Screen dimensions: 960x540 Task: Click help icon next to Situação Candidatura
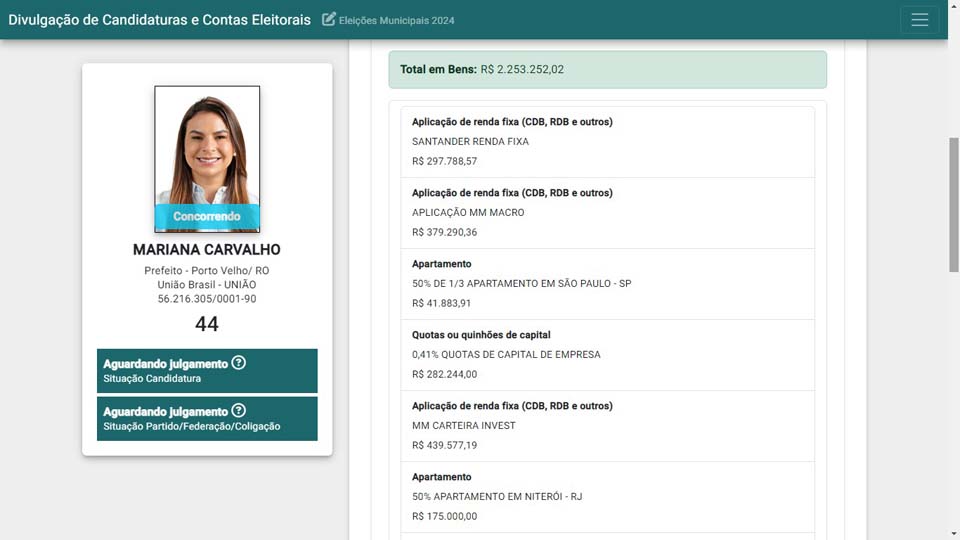tap(238, 363)
